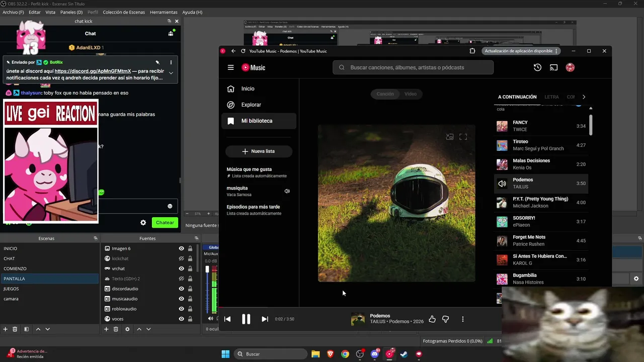Undock the Escenas panel
This screenshot has width=644, height=362.
coord(96,238)
